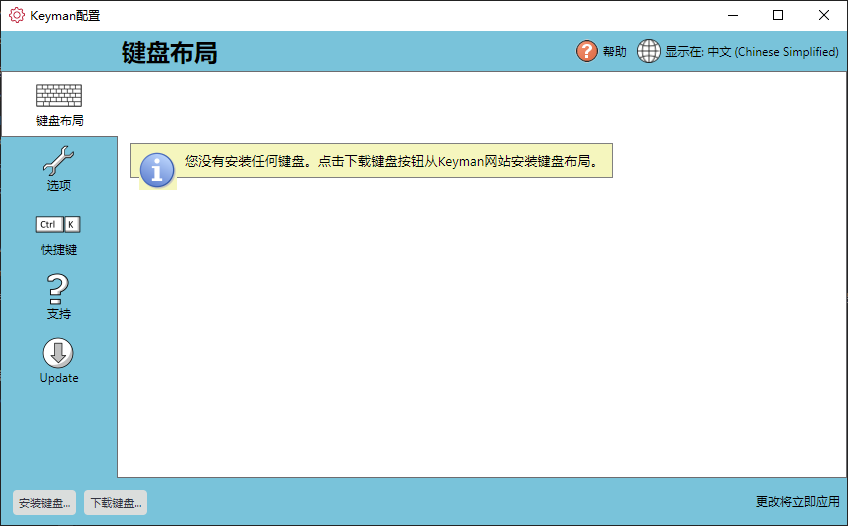This screenshot has height=526, width=848.
Task: Close the Keyman配置 window
Action: pyautogui.click(x=824, y=15)
